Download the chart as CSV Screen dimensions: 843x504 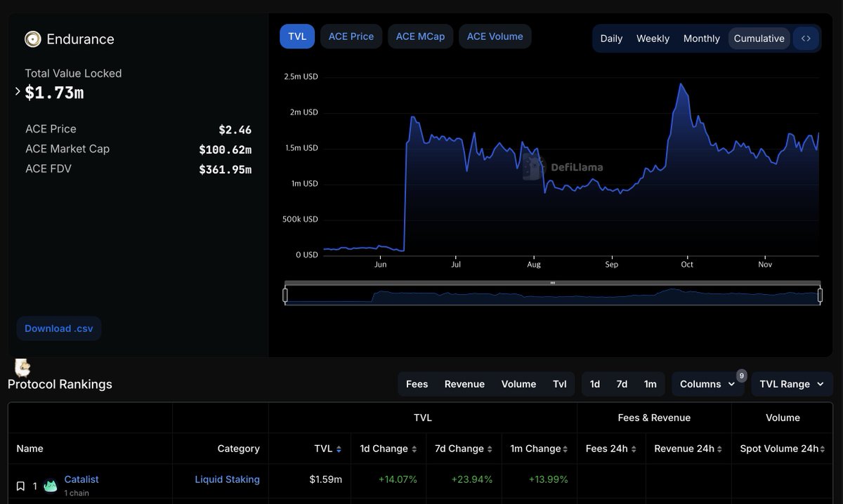coord(58,328)
